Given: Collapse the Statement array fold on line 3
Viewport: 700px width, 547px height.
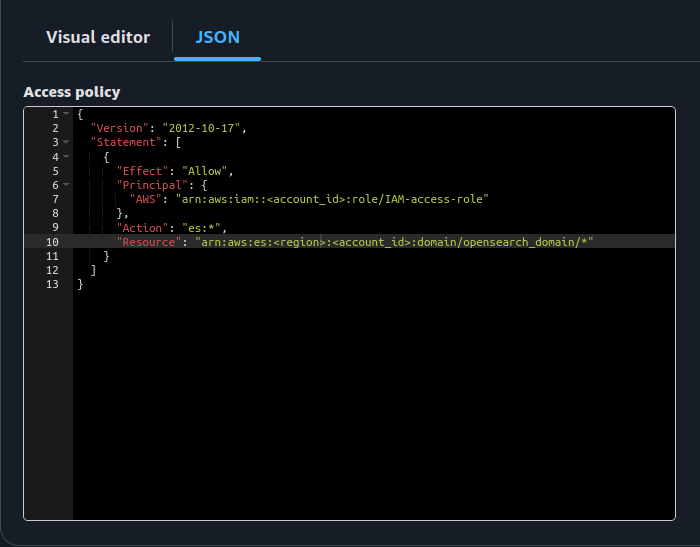Looking at the screenshot, I should click(66, 142).
